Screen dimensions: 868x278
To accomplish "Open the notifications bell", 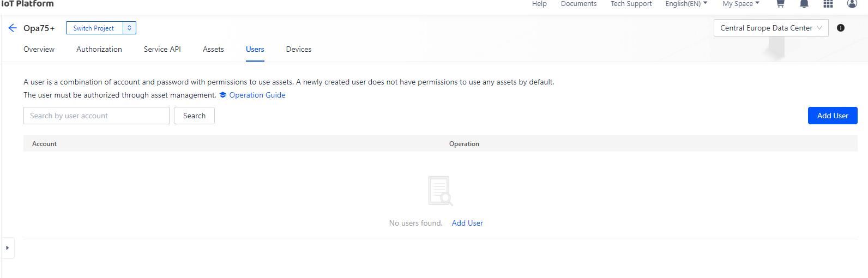I will [804, 4].
